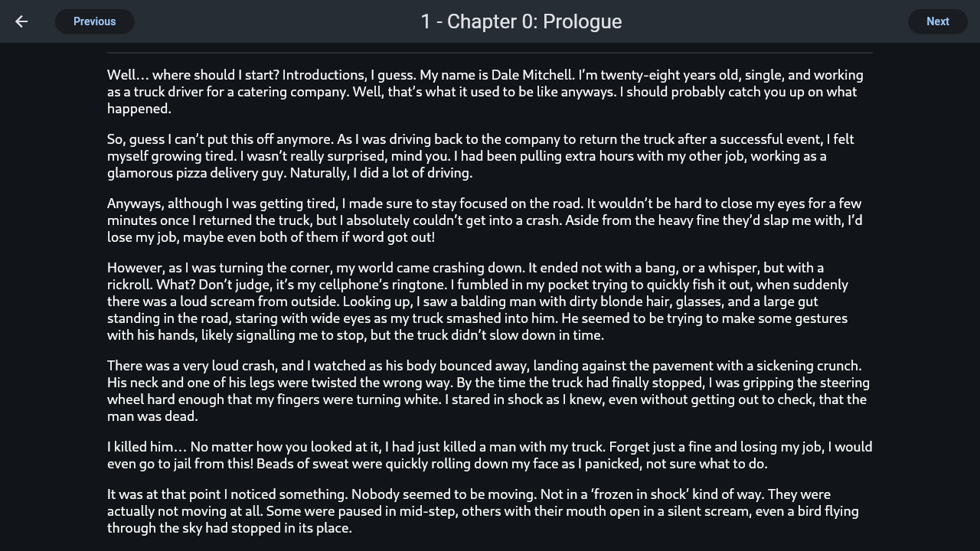The height and width of the screenshot is (551, 980).
Task: Click the Chapter 0: Prologue title
Action: coord(521,21)
